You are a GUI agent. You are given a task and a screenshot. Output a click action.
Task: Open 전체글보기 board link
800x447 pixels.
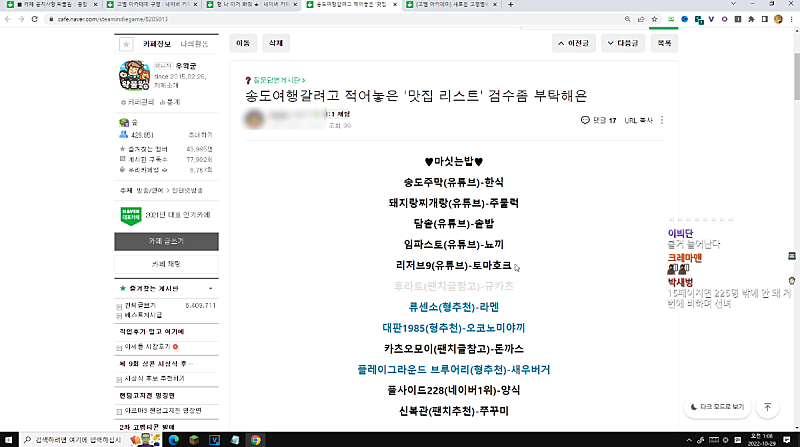140,305
